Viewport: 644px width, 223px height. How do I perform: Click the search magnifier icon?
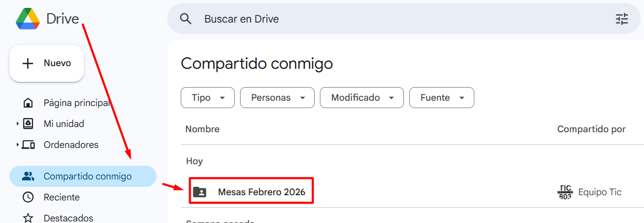tap(185, 19)
